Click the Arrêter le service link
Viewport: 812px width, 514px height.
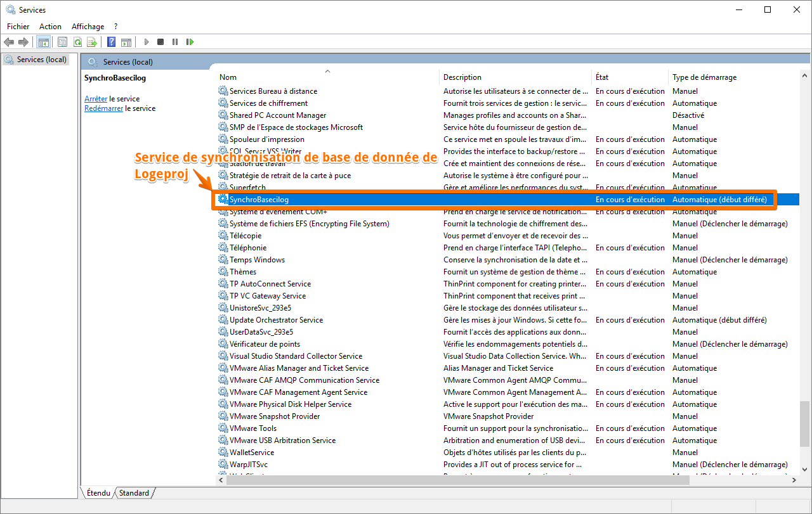[96, 99]
